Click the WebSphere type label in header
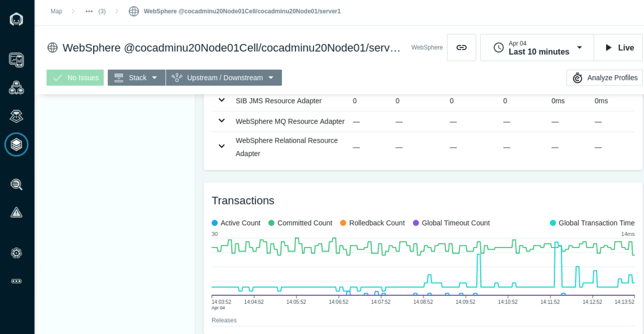This screenshot has width=644, height=334. click(x=427, y=47)
